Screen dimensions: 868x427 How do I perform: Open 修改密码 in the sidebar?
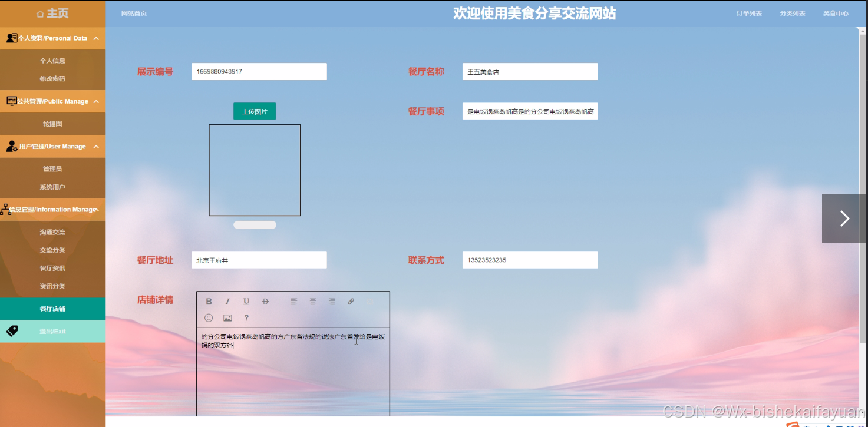pyautogui.click(x=52, y=79)
